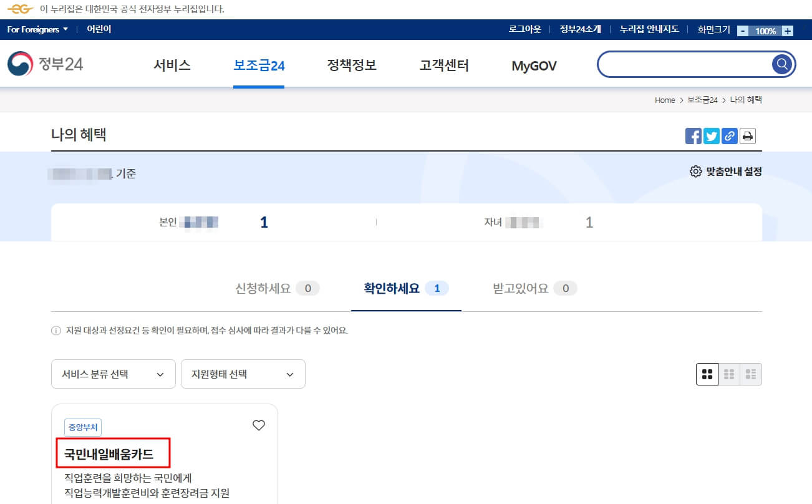812x504 pixels.
Task: Open the 정책정보 menu
Action: 352,65
